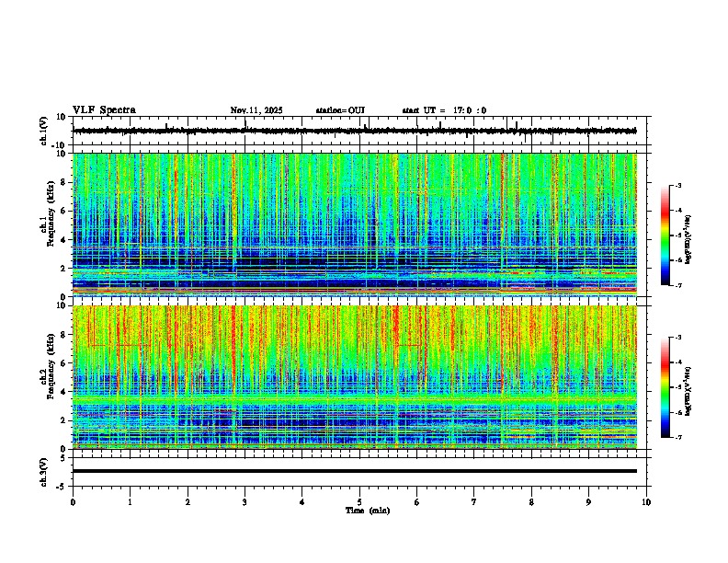Click the "station=OUI" header label
728x563 pixels.
tap(340, 110)
